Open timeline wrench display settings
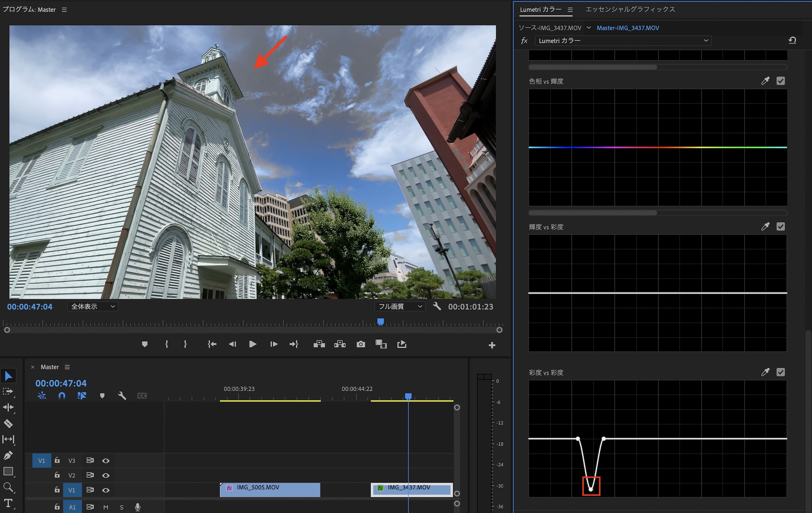The width and height of the screenshot is (812, 513). click(x=122, y=395)
